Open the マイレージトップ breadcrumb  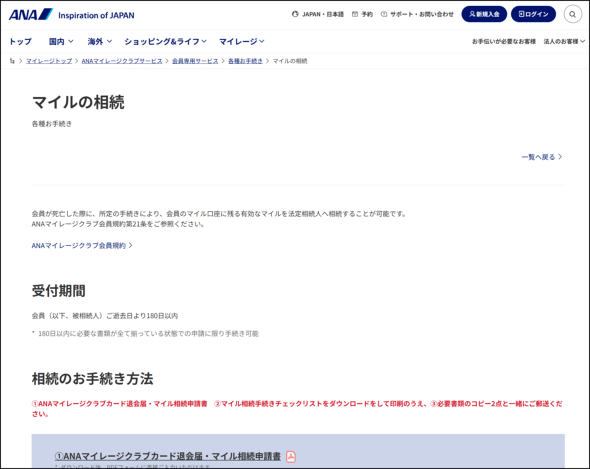(49, 61)
